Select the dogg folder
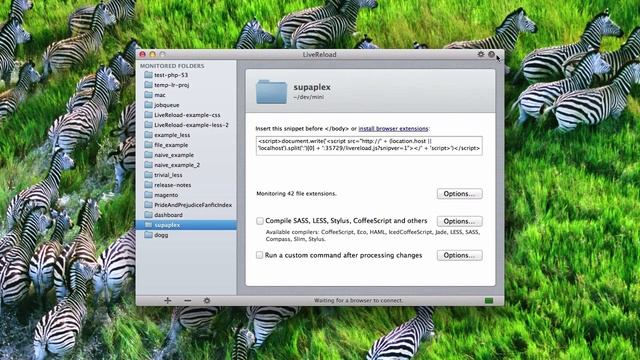Image resolution: width=640 pixels, height=360 pixels. coord(186,235)
